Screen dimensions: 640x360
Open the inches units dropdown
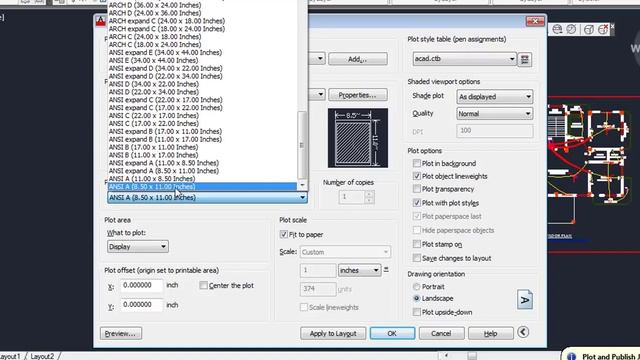[x=359, y=270]
